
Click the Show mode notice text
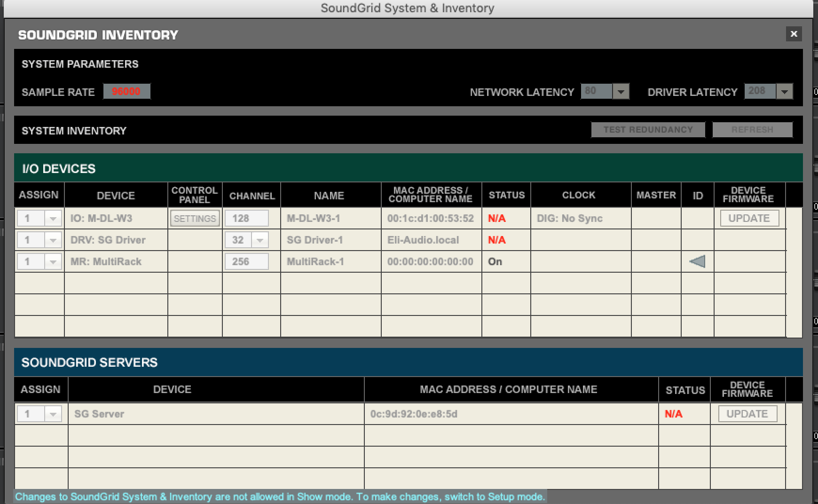click(x=280, y=496)
